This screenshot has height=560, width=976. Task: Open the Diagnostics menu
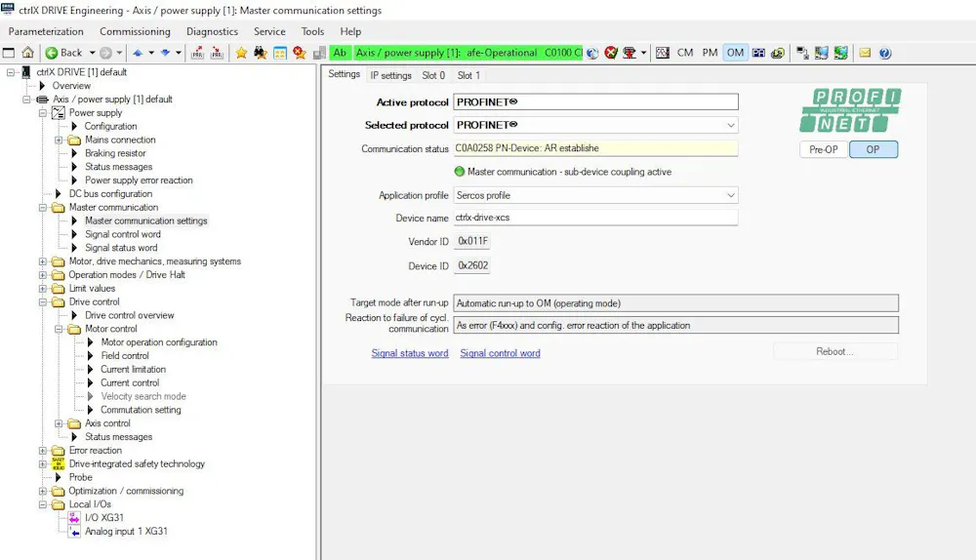coord(212,31)
